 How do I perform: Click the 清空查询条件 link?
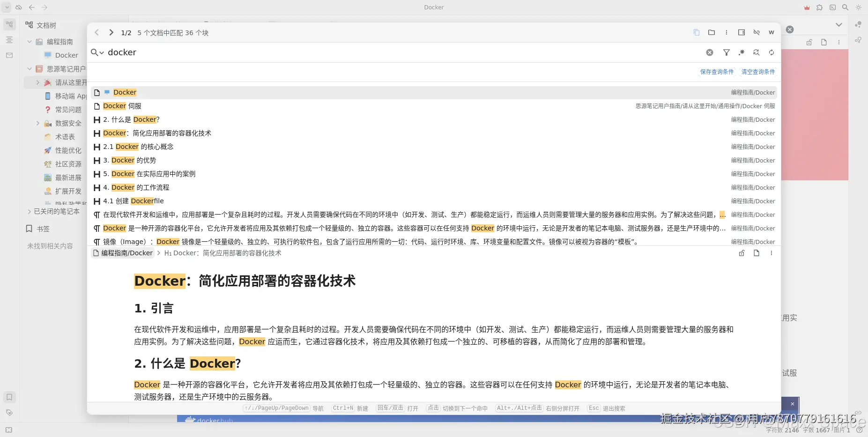[x=758, y=72]
